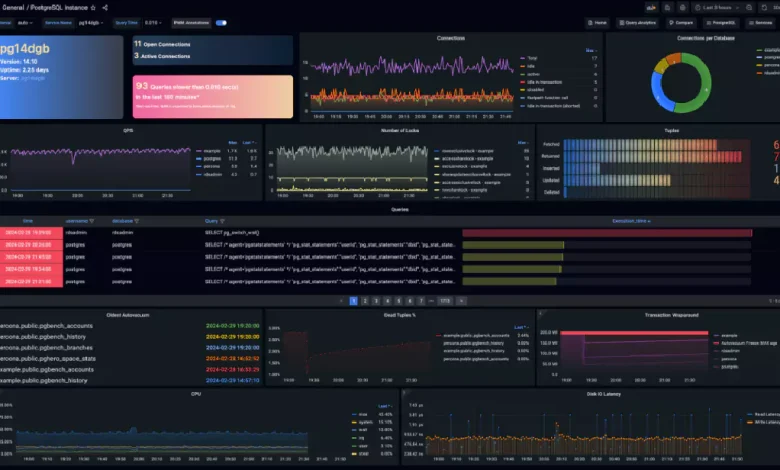Go to next page of Queries
Image resolution: width=780 pixels, height=470 pixels.
[461, 301]
